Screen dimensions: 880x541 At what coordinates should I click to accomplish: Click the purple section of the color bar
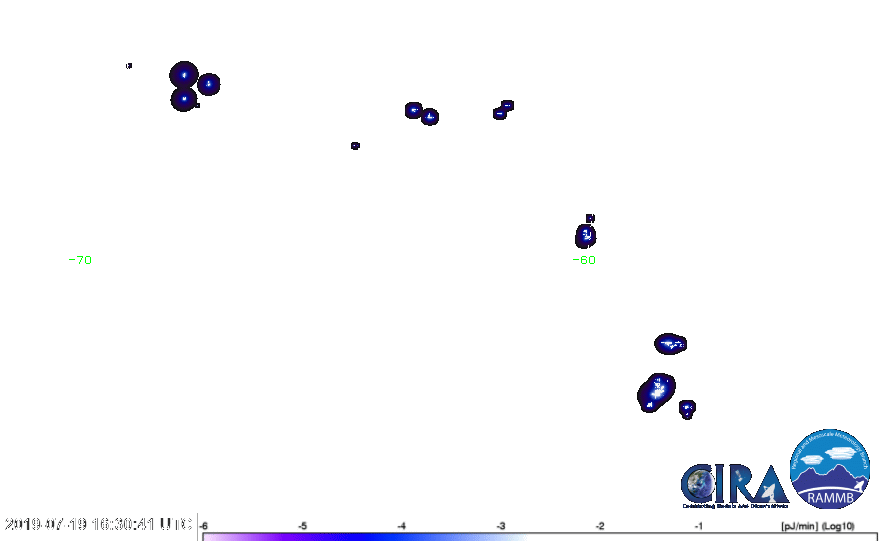[260, 537]
